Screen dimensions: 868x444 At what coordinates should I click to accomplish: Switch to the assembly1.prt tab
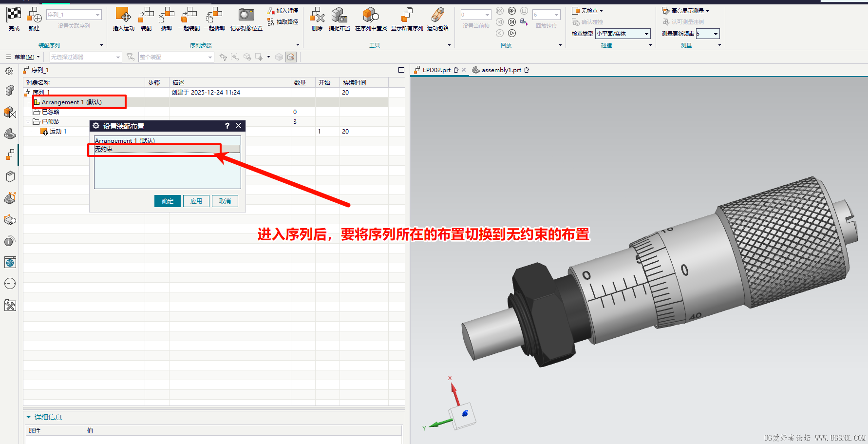501,70
